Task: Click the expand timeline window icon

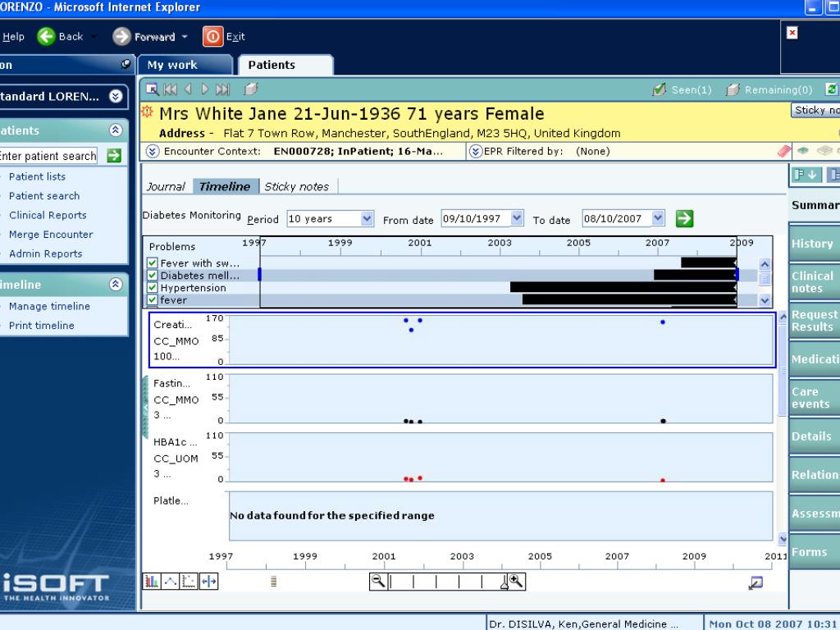Action: (x=756, y=583)
